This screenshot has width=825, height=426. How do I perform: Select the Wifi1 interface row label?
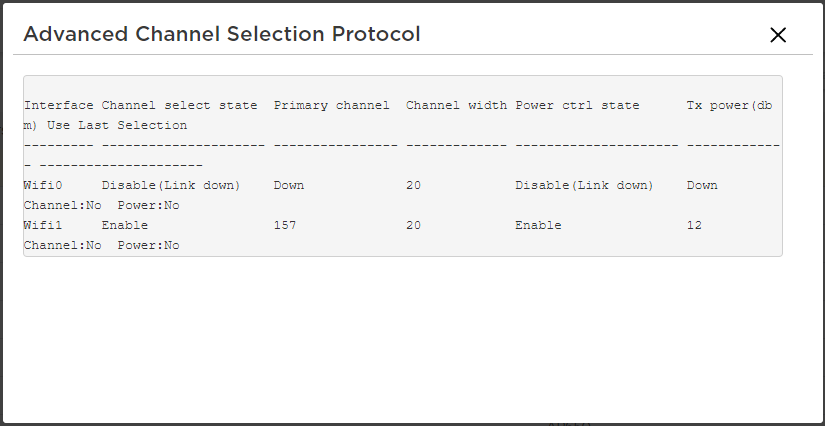[43, 226]
